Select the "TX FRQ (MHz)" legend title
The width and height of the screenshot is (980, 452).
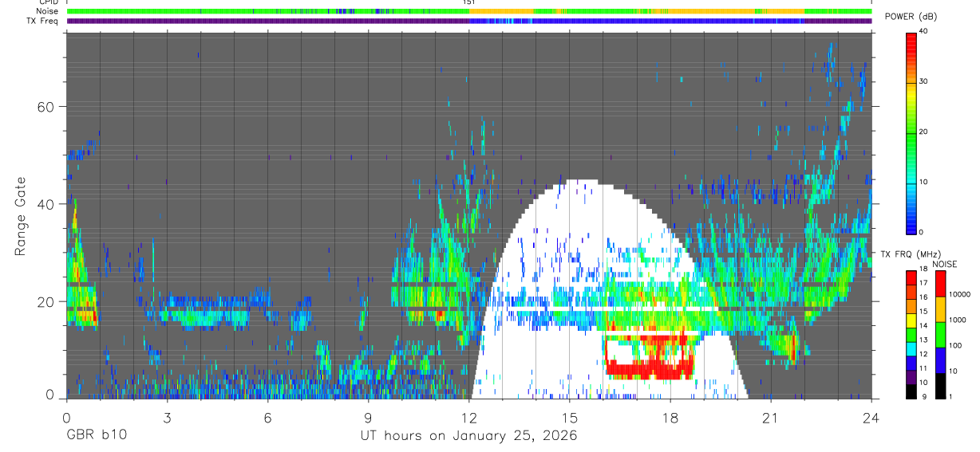tap(911, 254)
